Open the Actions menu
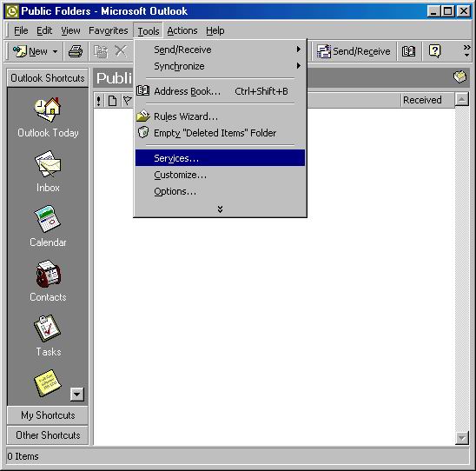This screenshot has width=476, height=471. click(x=182, y=30)
